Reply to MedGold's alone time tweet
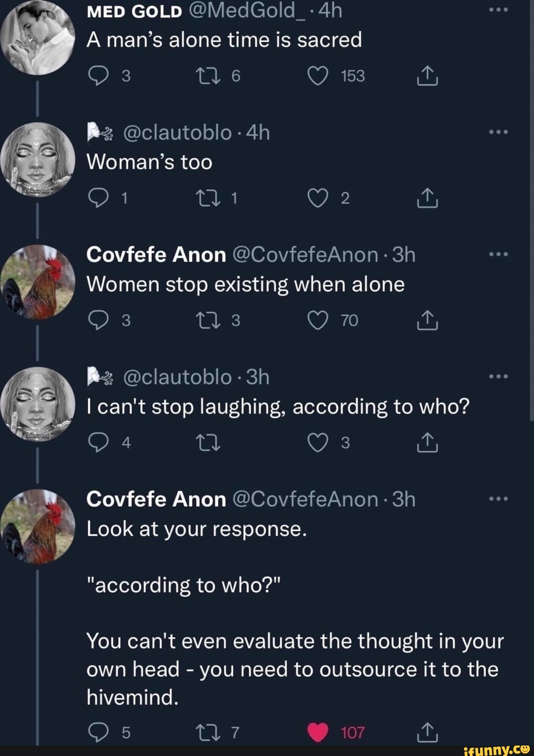 (x=97, y=76)
